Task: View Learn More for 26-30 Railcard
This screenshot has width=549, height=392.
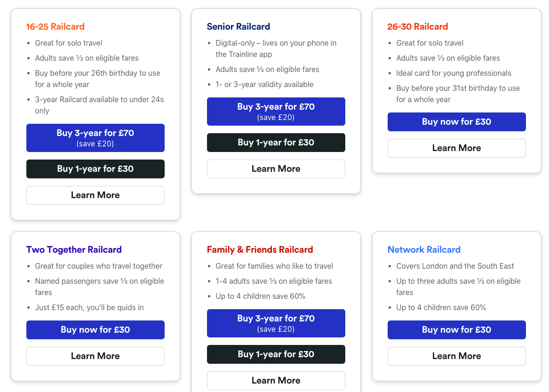Action: (x=456, y=148)
